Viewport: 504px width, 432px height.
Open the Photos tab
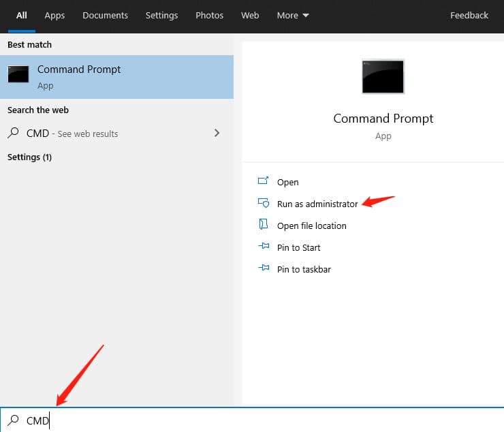pyautogui.click(x=209, y=16)
